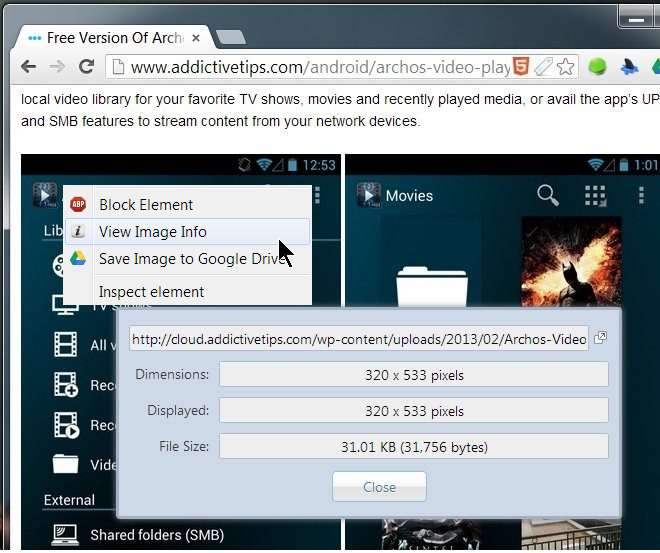The height and width of the screenshot is (553, 660).
Task: Click Shared folders (SMB) entry
Action: click(x=157, y=535)
